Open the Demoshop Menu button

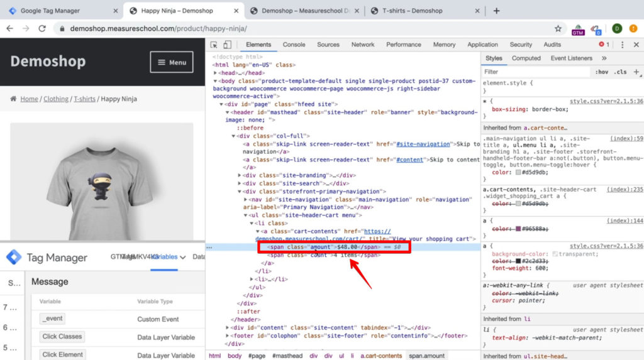click(x=172, y=62)
